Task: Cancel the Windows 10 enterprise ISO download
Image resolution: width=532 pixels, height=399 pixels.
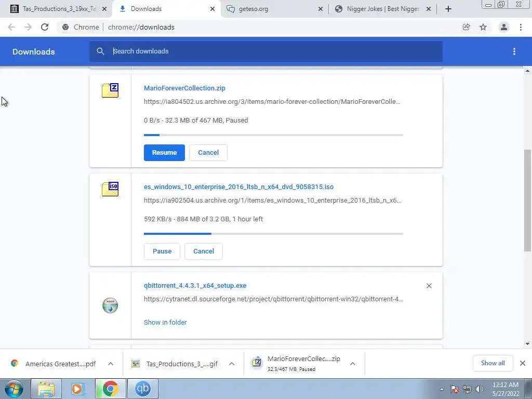Action: (204, 251)
